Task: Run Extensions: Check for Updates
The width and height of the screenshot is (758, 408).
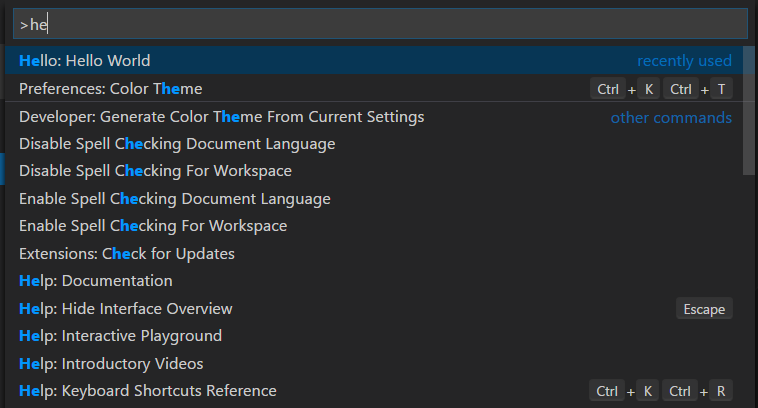Action: click(x=126, y=254)
